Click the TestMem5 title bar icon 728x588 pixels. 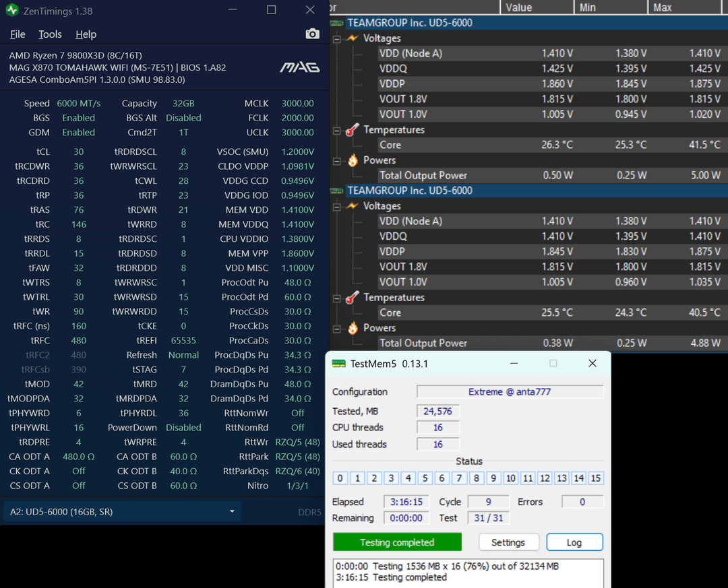[x=338, y=364]
